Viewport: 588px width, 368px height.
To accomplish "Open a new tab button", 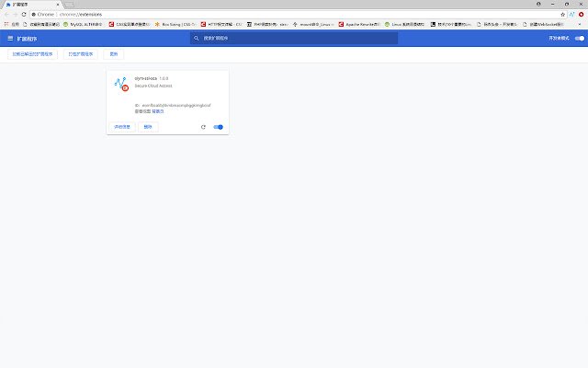I will 69,5.
